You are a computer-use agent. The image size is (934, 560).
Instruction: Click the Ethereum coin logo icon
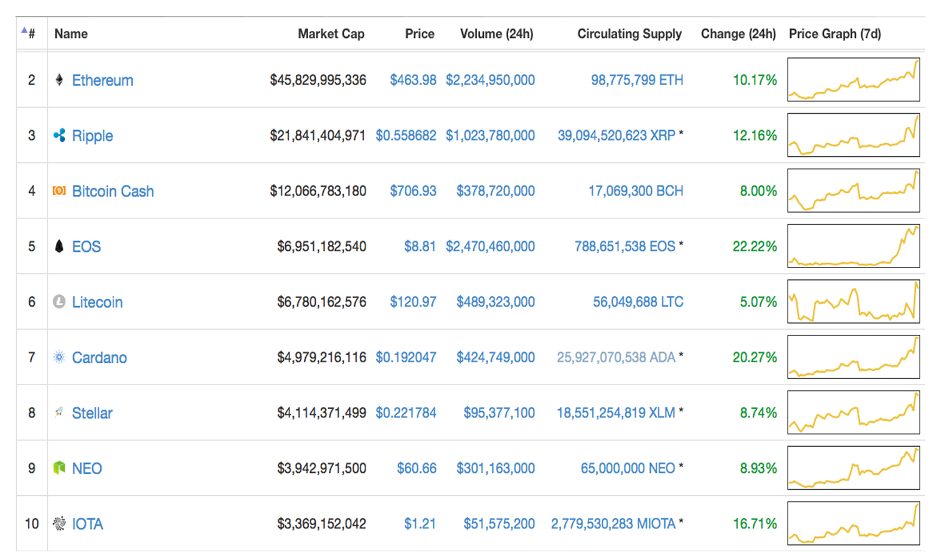coord(59,80)
